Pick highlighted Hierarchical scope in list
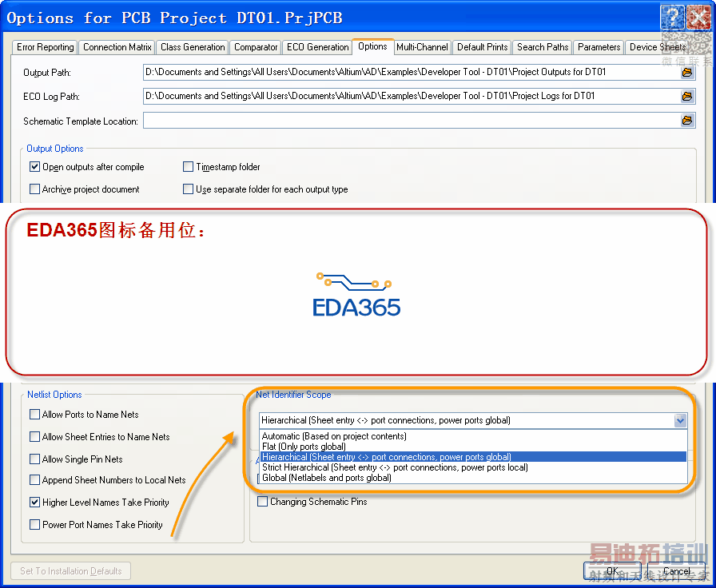 [474, 457]
